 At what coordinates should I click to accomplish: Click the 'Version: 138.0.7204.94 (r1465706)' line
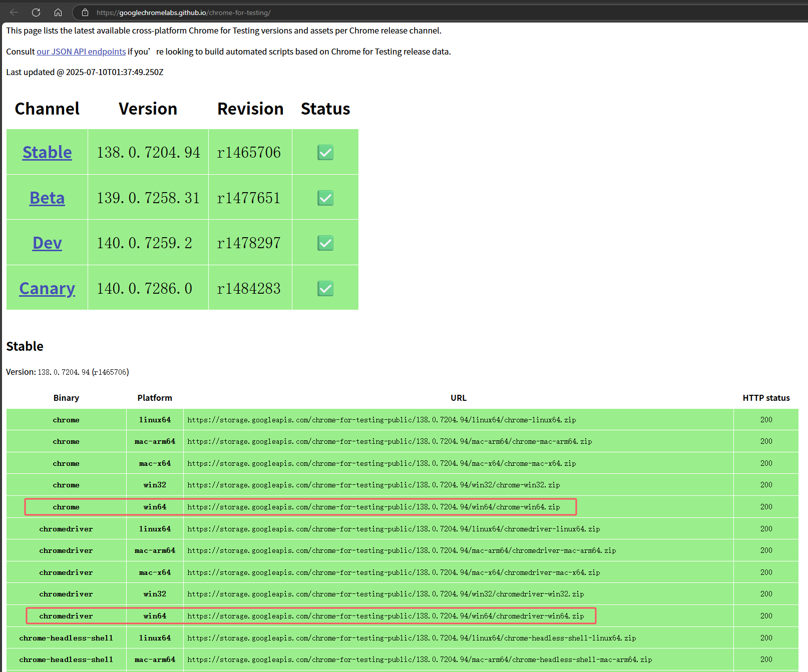[x=68, y=372]
